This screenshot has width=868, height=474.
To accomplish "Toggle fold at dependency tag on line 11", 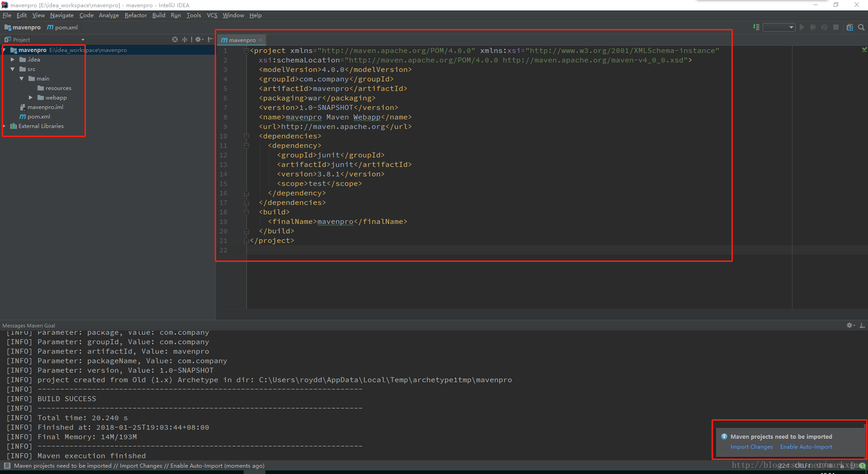I will 246,146.
